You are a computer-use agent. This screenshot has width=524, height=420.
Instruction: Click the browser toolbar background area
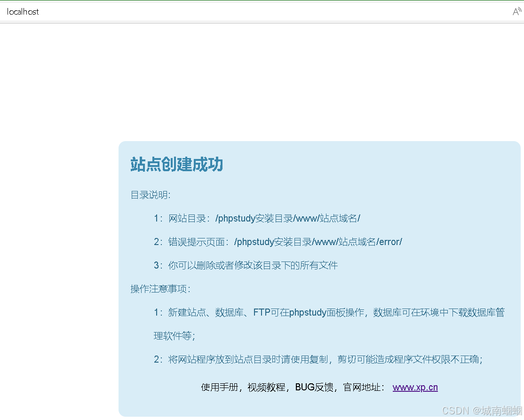(282, 12)
